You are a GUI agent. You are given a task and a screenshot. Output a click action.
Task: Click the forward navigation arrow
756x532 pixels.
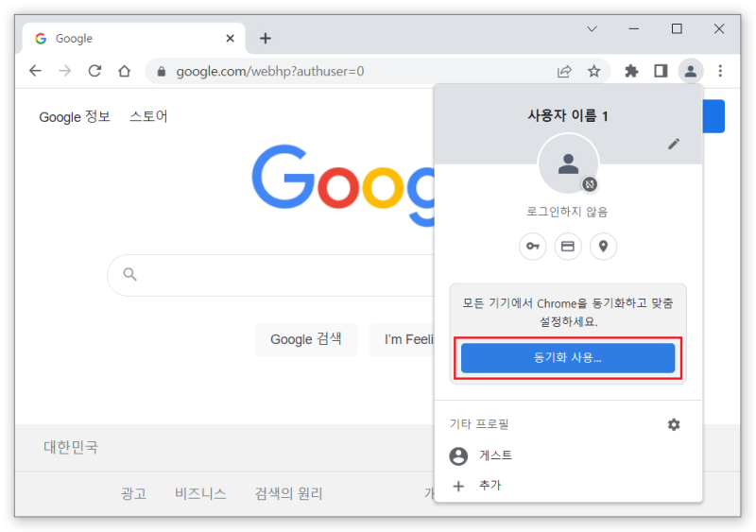64,71
